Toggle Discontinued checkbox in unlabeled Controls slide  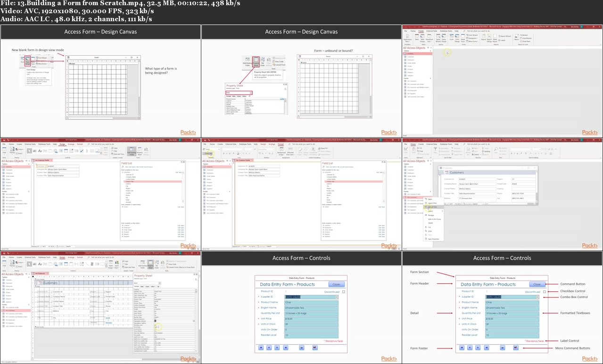click(344, 292)
